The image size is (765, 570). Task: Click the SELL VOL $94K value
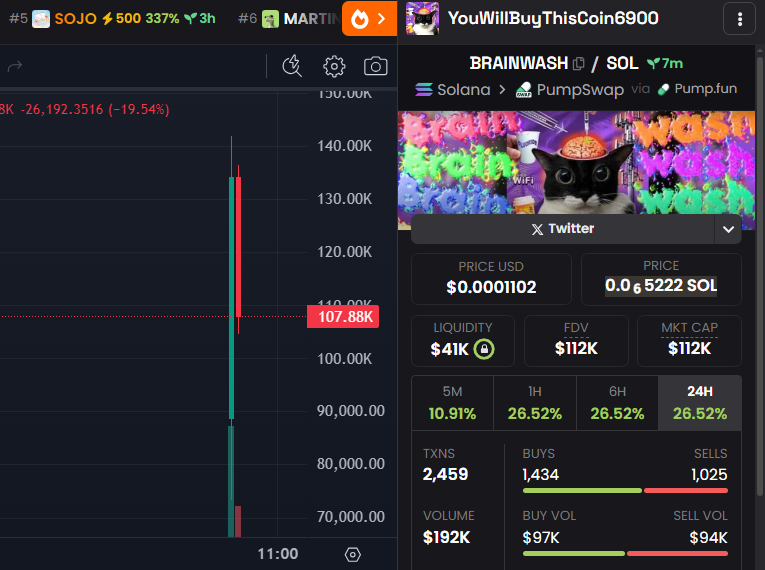[x=708, y=538]
